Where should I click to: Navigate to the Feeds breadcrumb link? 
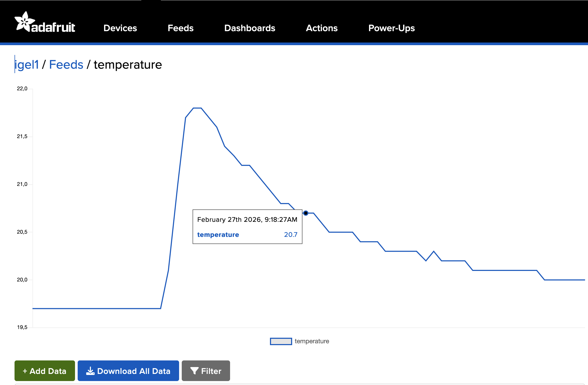coord(66,65)
